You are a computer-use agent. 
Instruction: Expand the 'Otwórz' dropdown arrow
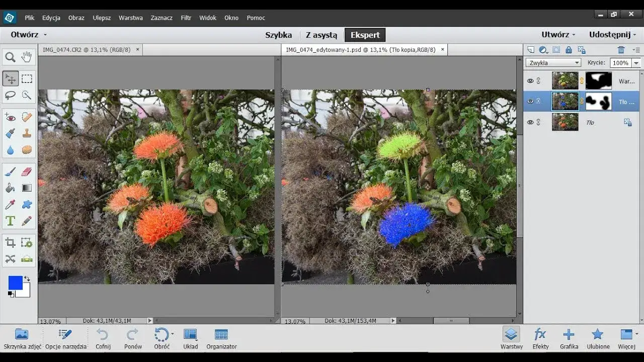45,35
